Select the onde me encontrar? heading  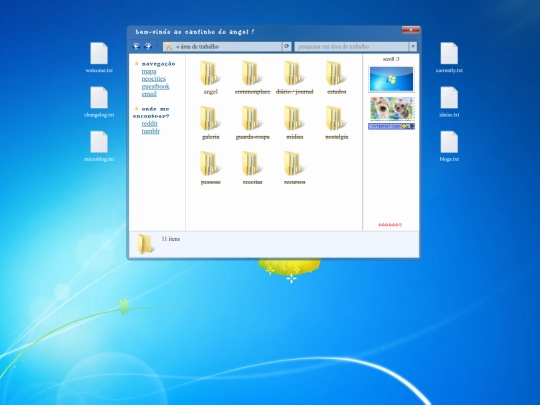pyautogui.click(x=152, y=112)
